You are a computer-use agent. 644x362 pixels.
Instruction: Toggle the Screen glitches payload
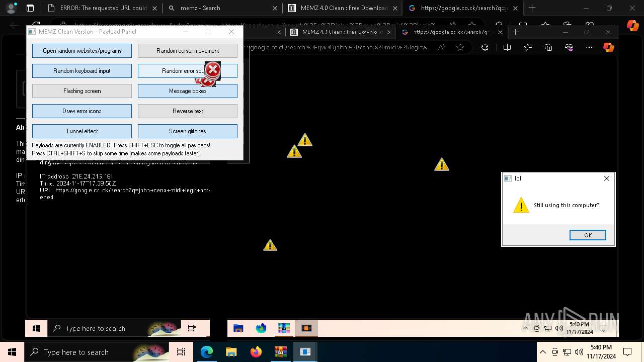coord(188,131)
